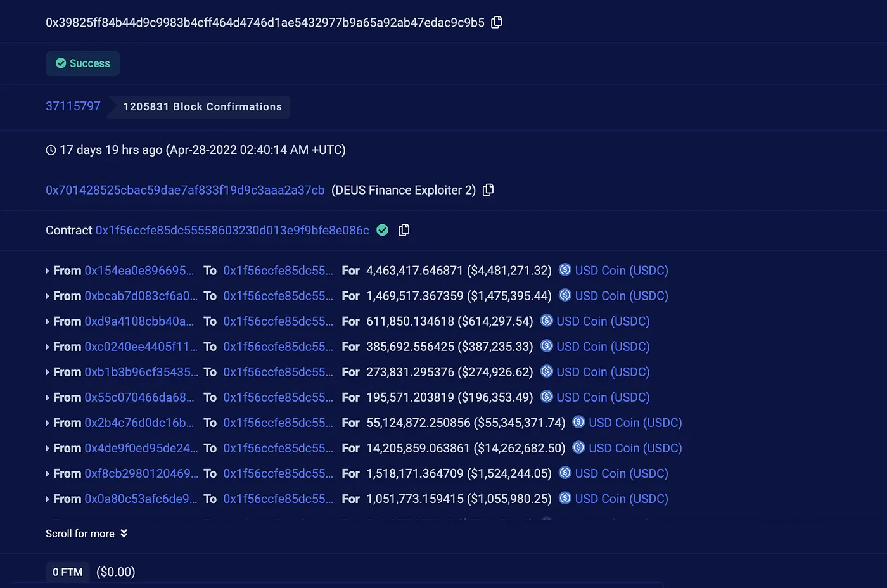Click the clock icon beside the timestamp

(50, 150)
